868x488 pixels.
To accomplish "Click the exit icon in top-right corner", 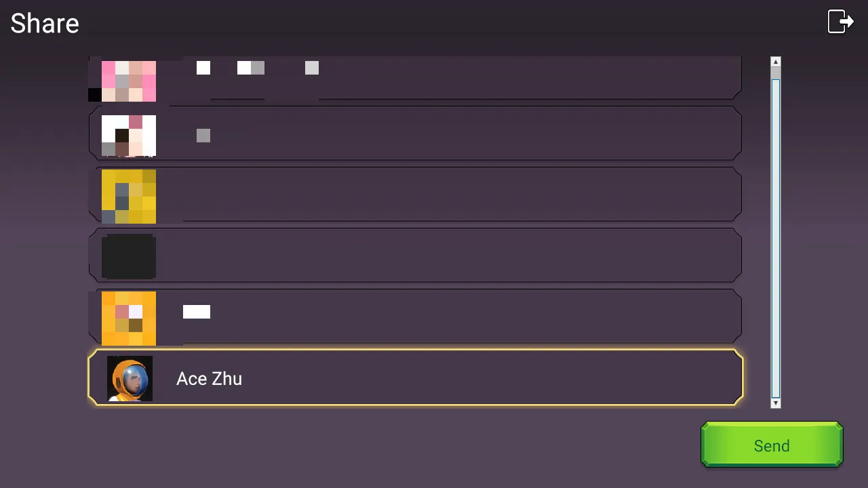I will click(840, 21).
